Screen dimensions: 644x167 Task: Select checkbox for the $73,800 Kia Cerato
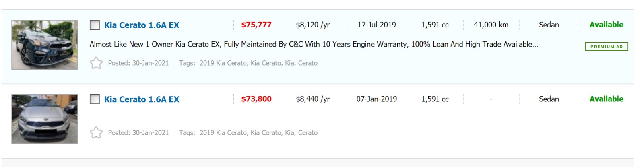coord(95,99)
